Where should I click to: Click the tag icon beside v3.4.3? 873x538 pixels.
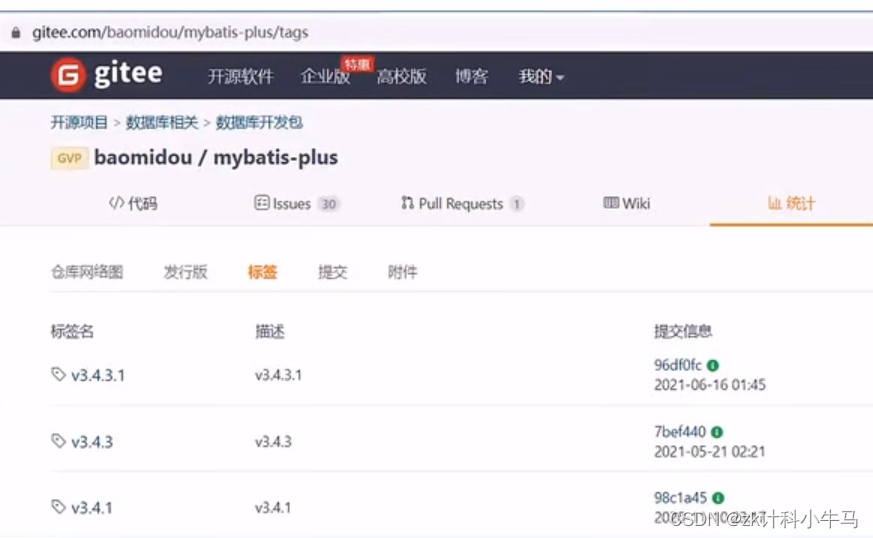(58, 441)
